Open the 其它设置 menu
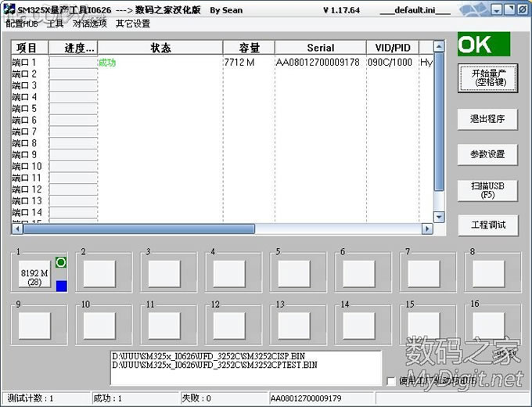532x407 pixels. (x=133, y=23)
